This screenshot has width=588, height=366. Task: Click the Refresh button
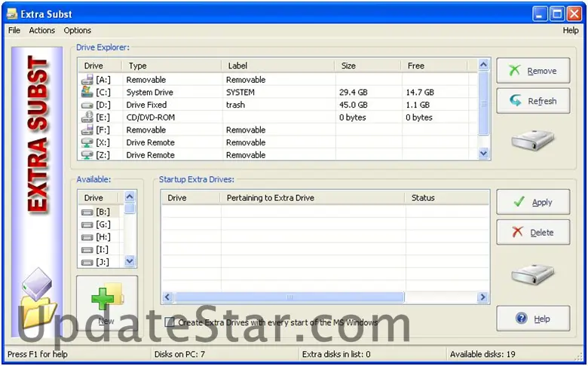tap(533, 101)
